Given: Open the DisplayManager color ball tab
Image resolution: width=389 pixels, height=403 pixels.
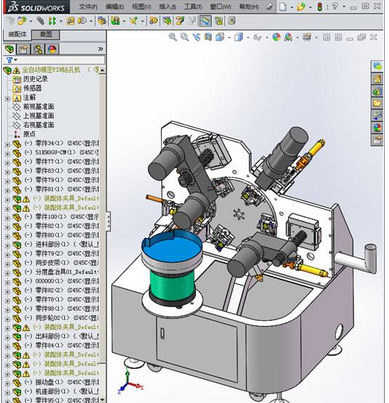Looking at the screenshot, I should coord(52,49).
